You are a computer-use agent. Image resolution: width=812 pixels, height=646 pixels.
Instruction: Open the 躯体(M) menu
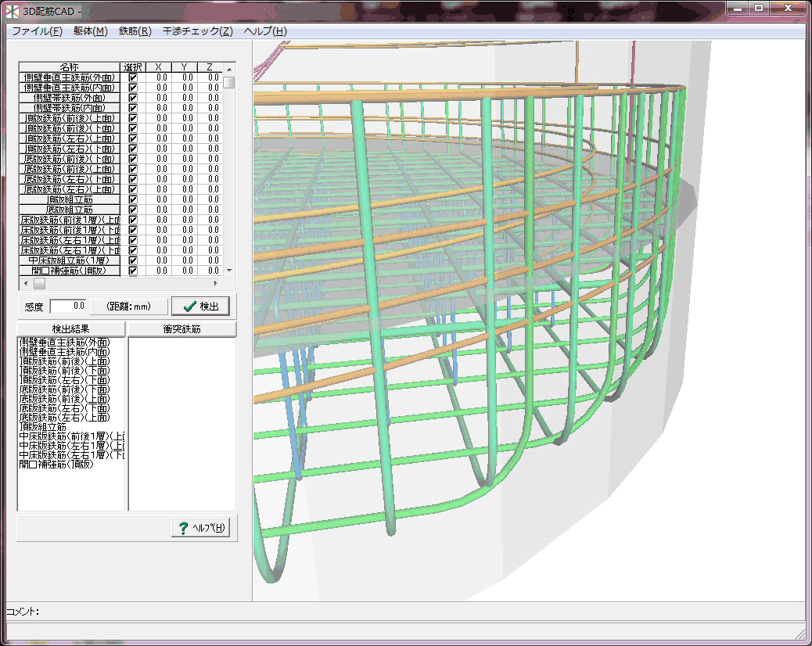coord(90,31)
